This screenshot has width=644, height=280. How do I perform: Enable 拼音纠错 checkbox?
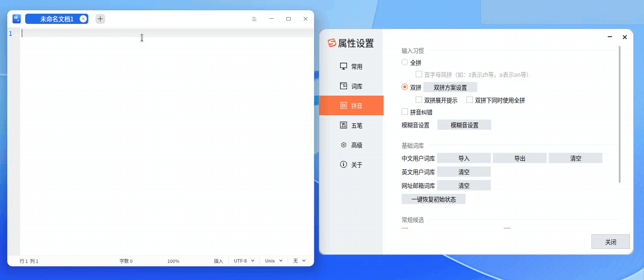pos(405,112)
